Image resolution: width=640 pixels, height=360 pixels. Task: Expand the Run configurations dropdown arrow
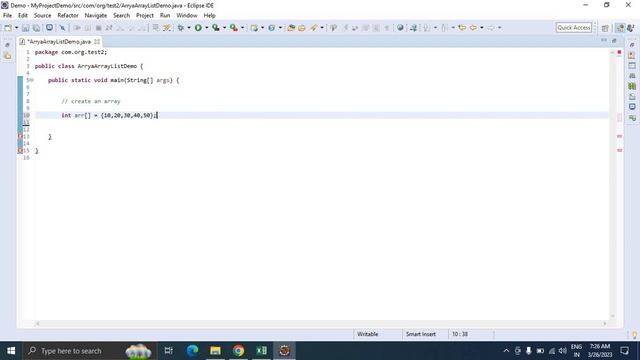(207, 28)
